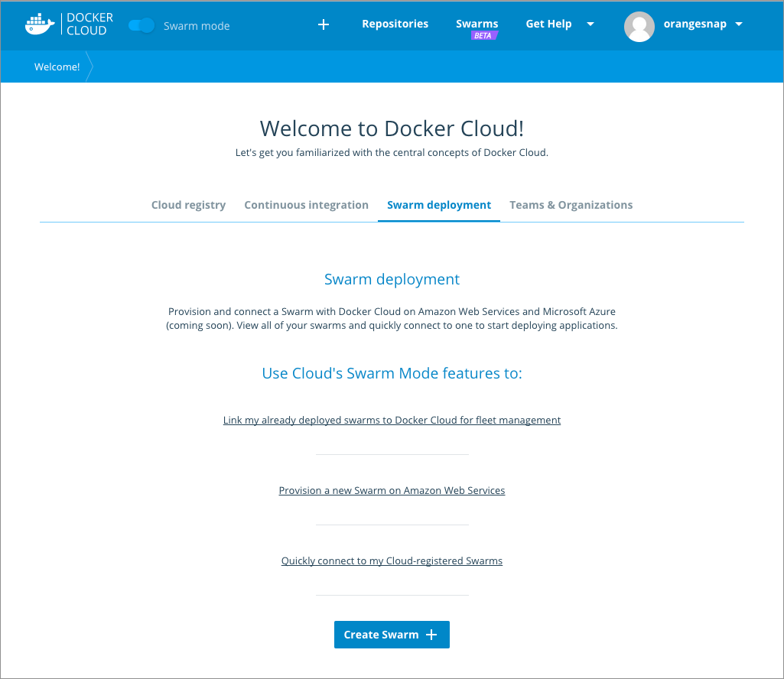Switch to the Continuous integration tab
Image resolution: width=784 pixels, height=679 pixels.
[x=306, y=205]
